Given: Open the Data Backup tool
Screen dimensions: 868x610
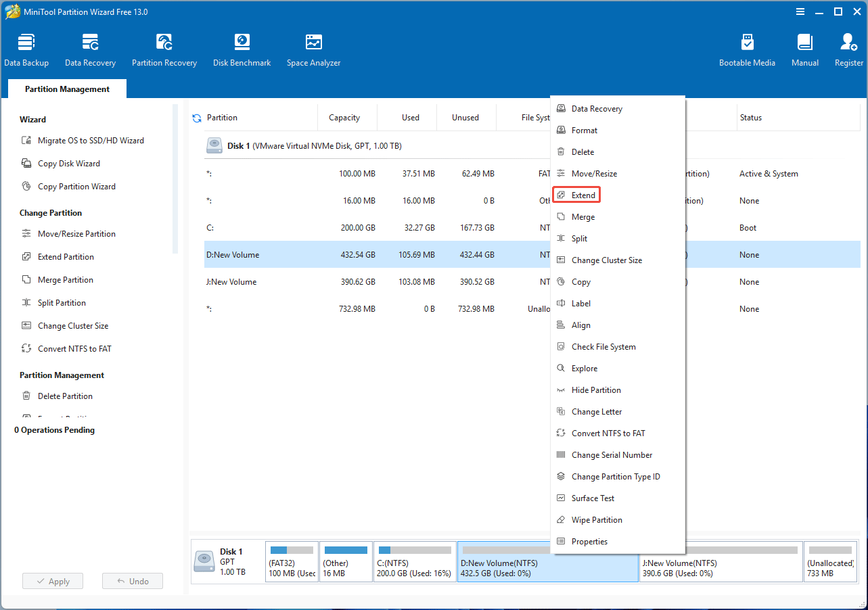Looking at the screenshot, I should click(x=26, y=49).
